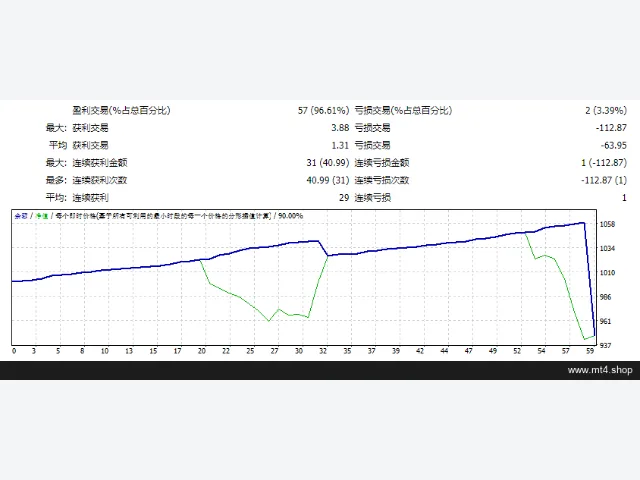The image size is (640, 480).
Task: Click the '连续亏损金额' label
Action: [382, 163]
